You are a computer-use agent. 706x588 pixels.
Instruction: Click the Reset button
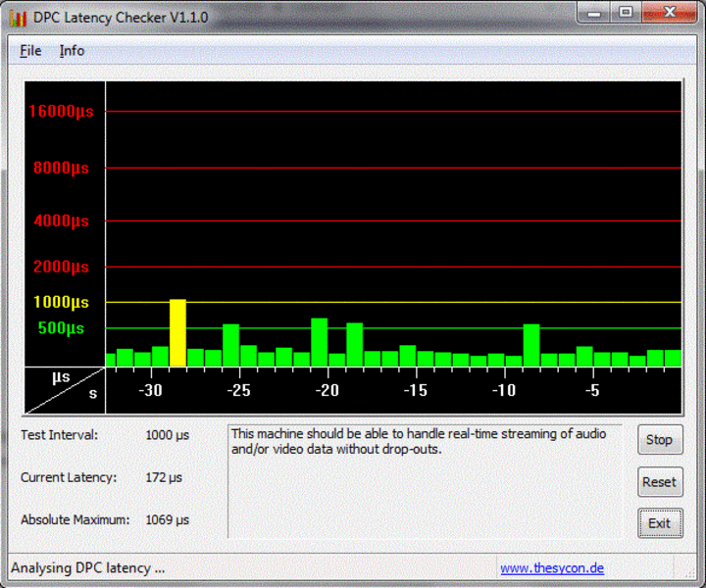[x=660, y=482]
